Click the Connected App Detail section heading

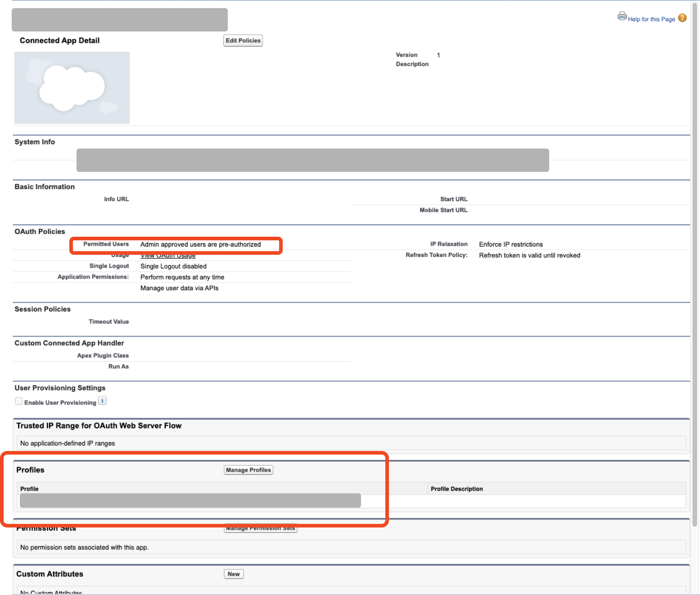tap(59, 40)
